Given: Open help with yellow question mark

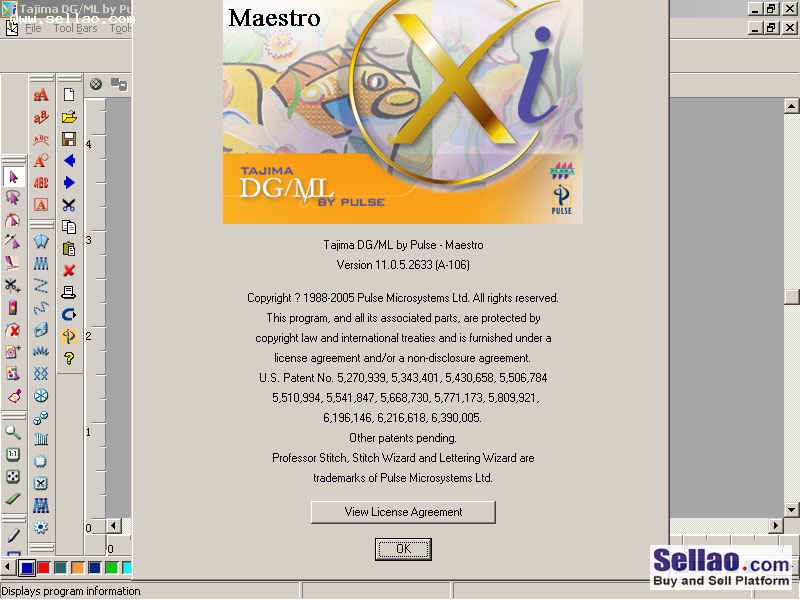Looking at the screenshot, I should (x=69, y=358).
